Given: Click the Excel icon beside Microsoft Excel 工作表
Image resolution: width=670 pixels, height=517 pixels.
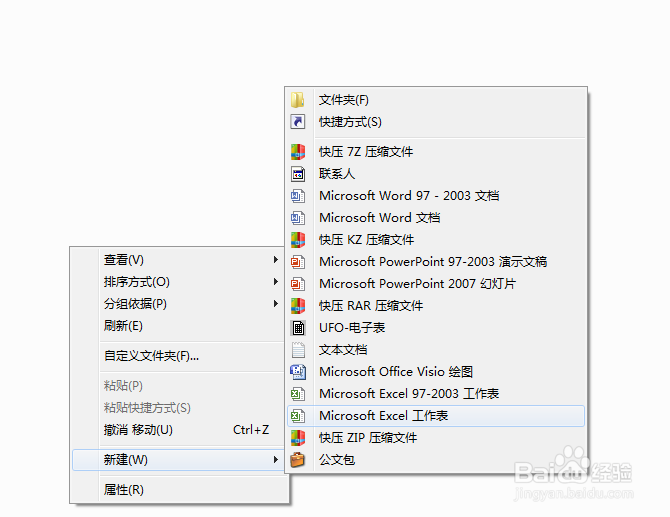Looking at the screenshot, I should pyautogui.click(x=298, y=416).
